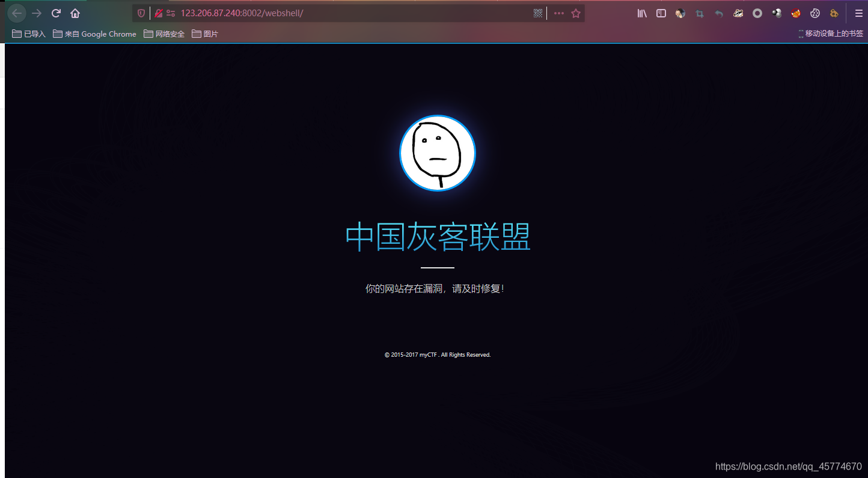868x478 pixels.
Task: Click the circular meme face avatar
Action: click(x=438, y=153)
